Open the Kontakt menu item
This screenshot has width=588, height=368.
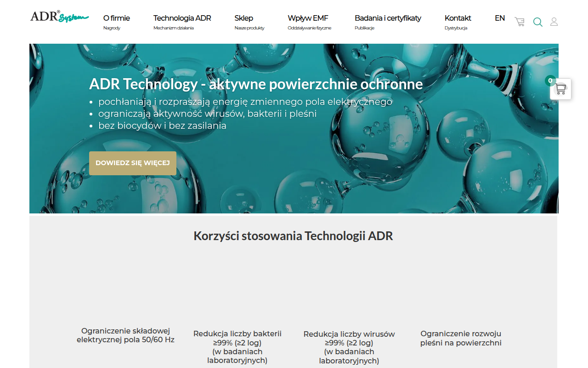click(458, 18)
